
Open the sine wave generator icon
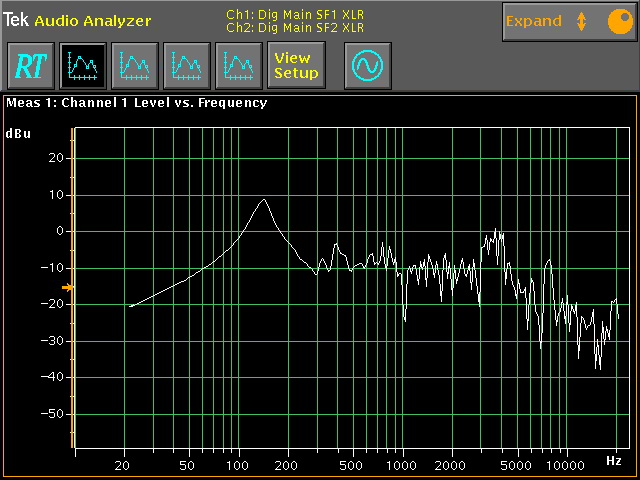pos(367,66)
